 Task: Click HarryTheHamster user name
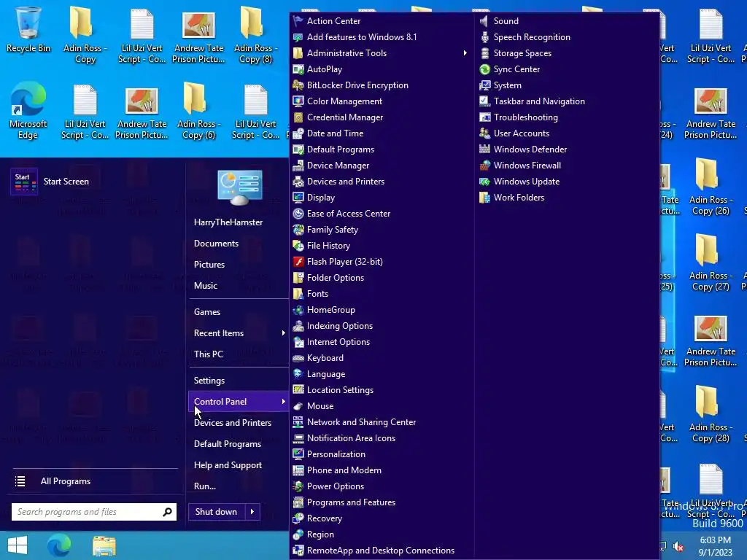coord(228,222)
